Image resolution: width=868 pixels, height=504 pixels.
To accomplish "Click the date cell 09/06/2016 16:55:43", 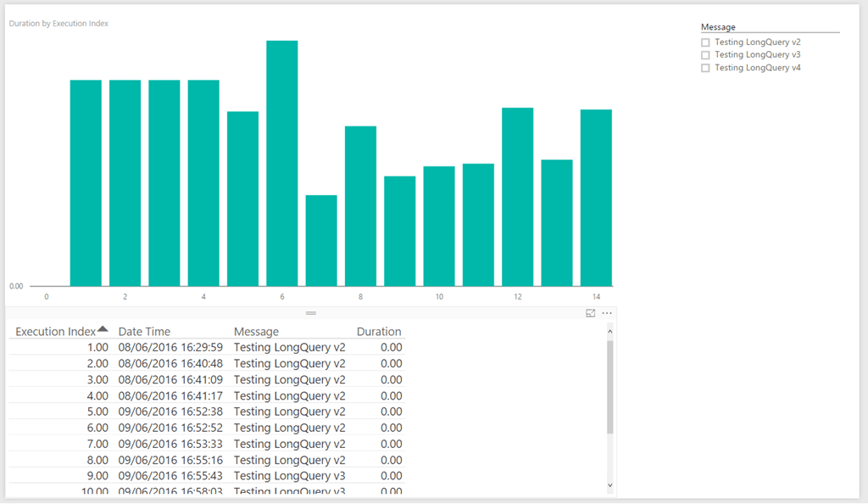I will [170, 476].
